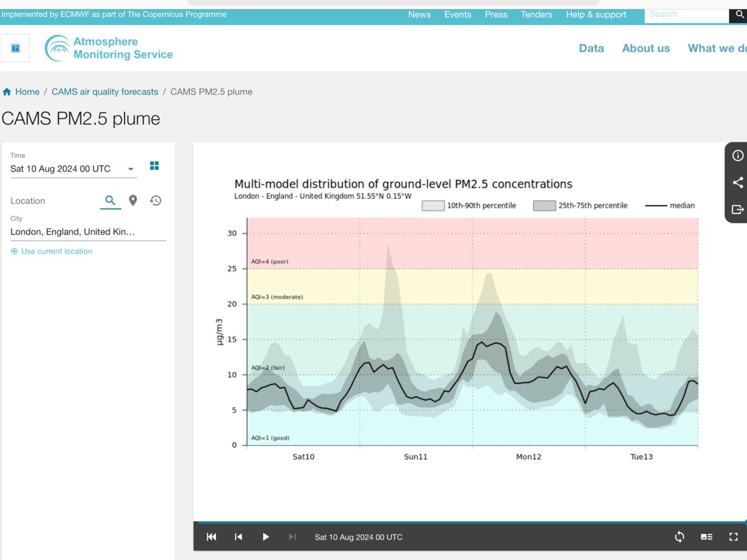747x560 pixels.
Task: Open the What we do navigation menu
Action: (x=717, y=48)
